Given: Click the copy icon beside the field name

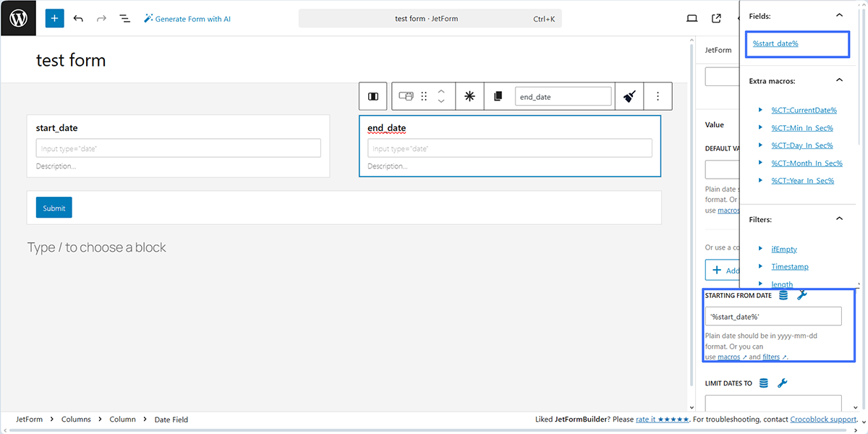Looking at the screenshot, I should 498,96.
